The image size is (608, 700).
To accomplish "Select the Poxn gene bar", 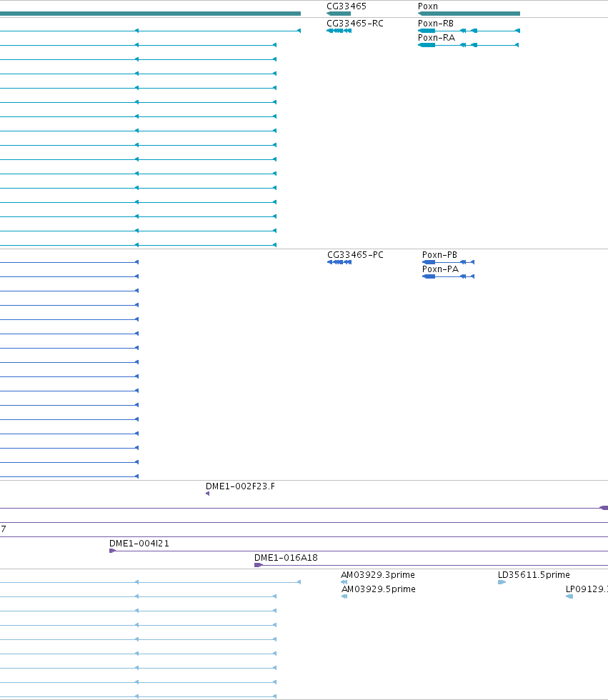I will coord(469,14).
